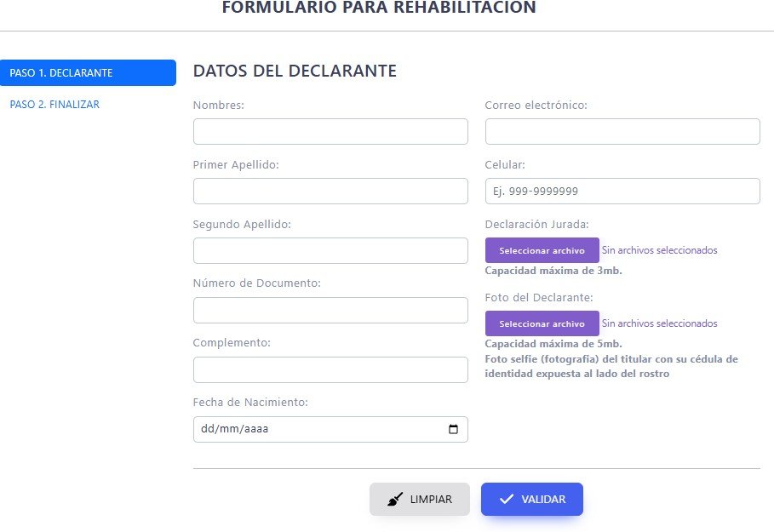
Task: Click the calendar icon in birth date field
Action: click(x=454, y=430)
